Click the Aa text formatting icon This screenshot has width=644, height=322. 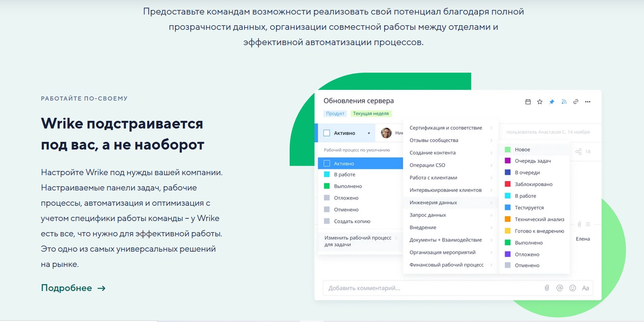pos(585,288)
